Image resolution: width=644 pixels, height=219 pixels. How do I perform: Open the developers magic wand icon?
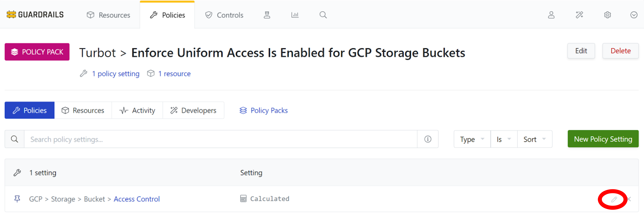pyautogui.click(x=579, y=15)
